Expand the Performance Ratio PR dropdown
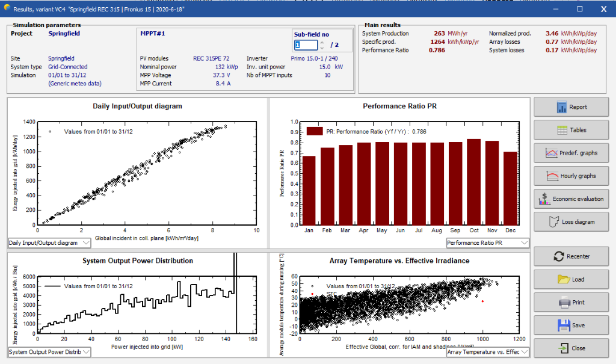The image size is (616, 364). point(487,243)
